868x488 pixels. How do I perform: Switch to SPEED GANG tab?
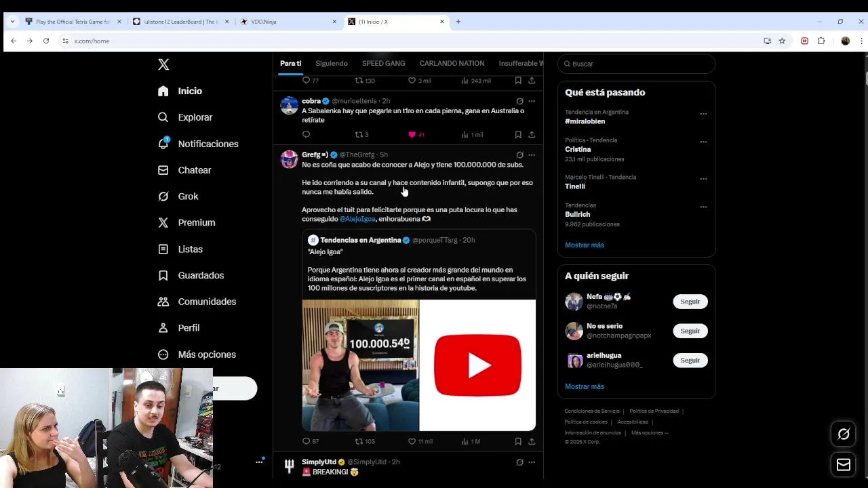click(x=383, y=63)
